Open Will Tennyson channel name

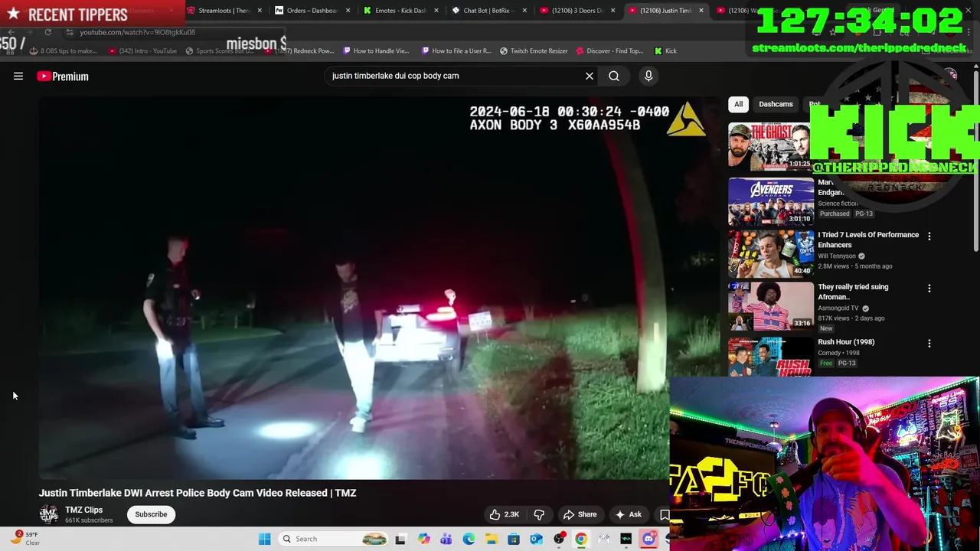click(837, 256)
